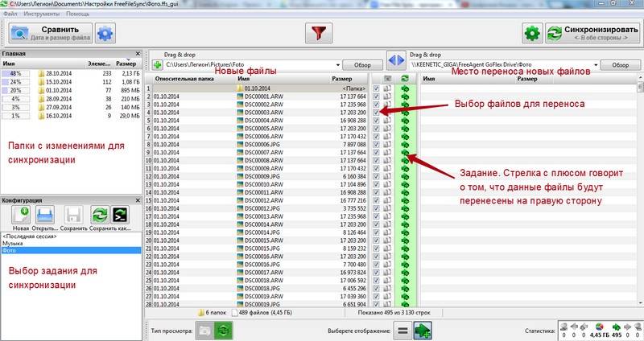Toggle showing equal files icon
Viewport: 644px width, 341px height.
pos(403,331)
